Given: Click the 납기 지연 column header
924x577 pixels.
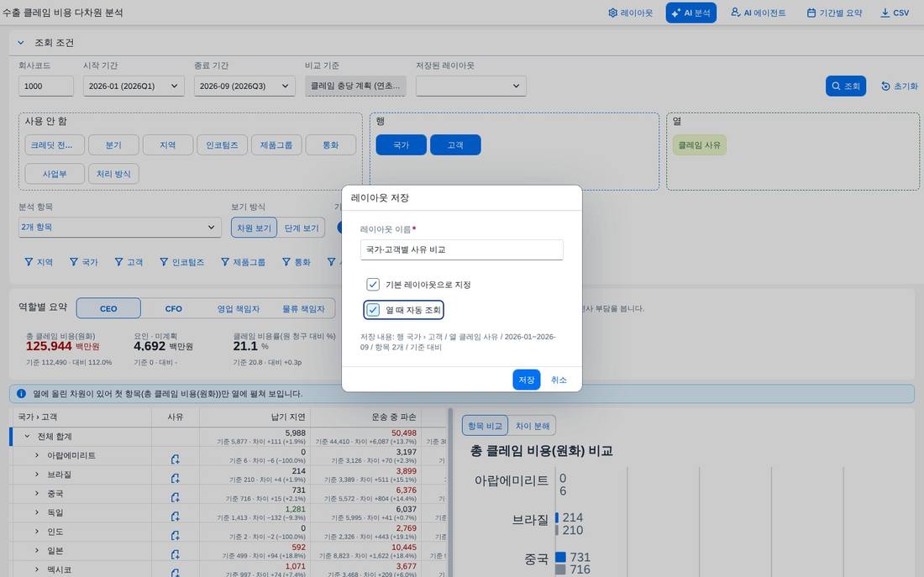Looking at the screenshot, I should point(255,417).
